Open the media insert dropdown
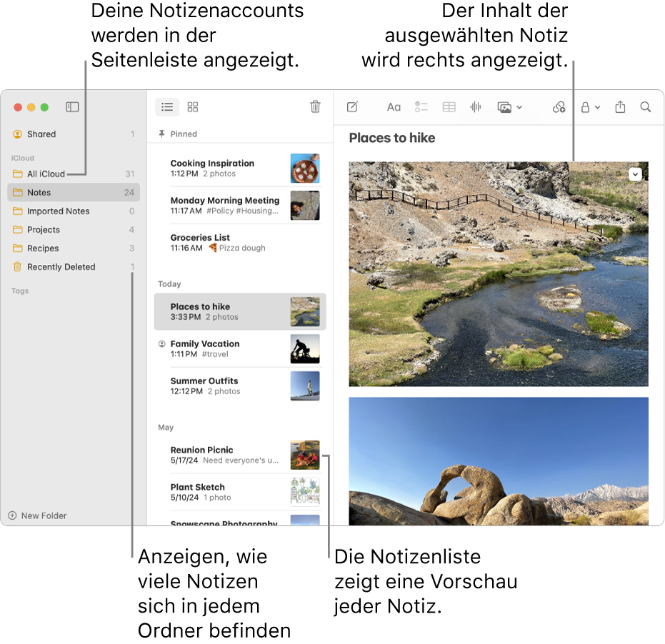 pyautogui.click(x=509, y=107)
